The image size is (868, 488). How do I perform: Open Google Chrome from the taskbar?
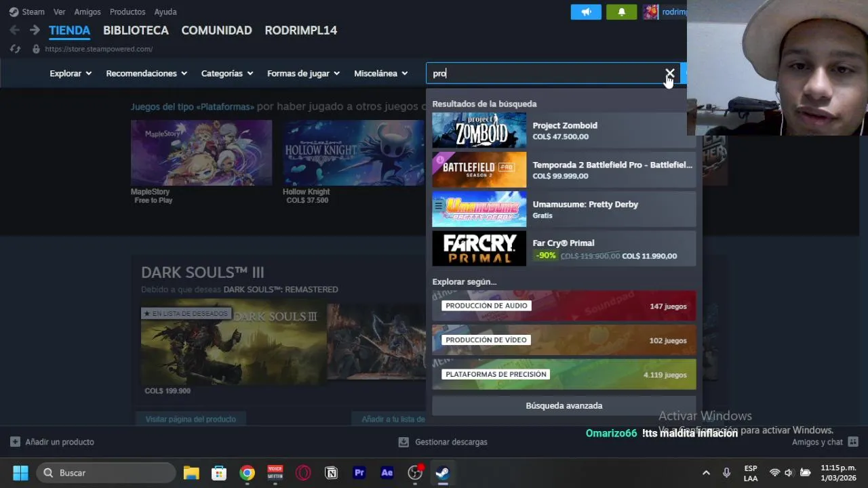[247, 472]
